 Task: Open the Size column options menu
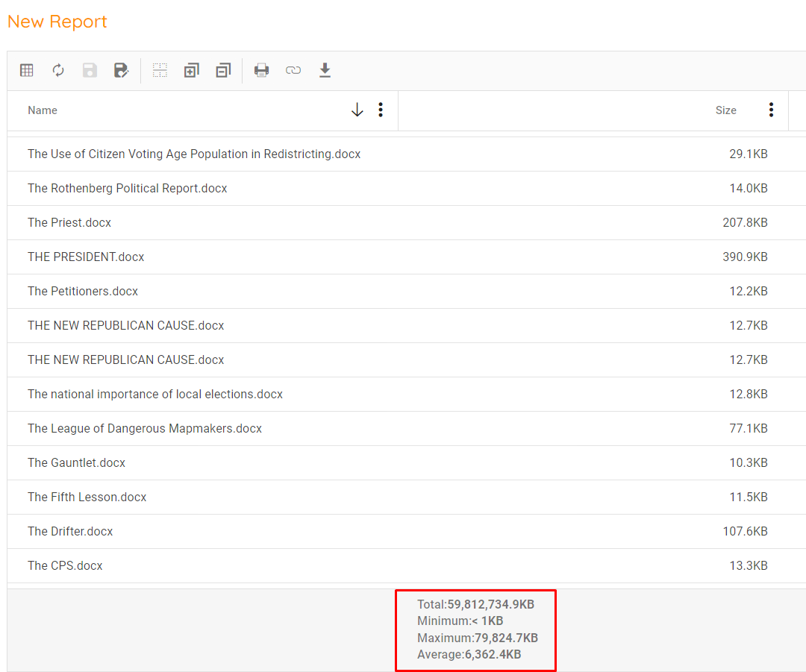(x=771, y=110)
